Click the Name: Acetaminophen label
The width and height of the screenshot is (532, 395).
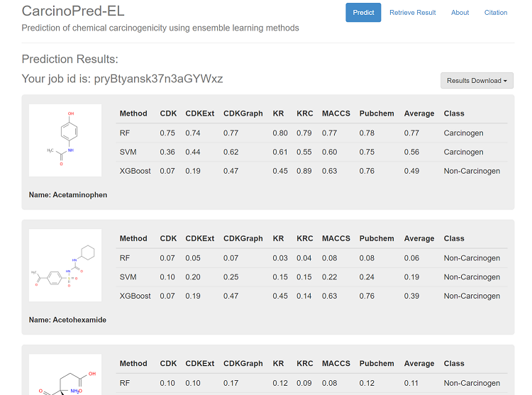(68, 195)
